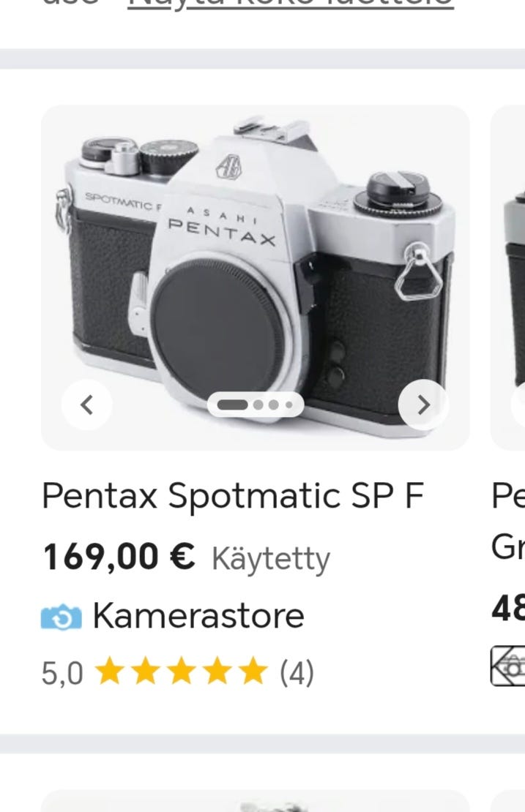525x812 pixels.
Task: Click the Käytetty condition label
Action: click(x=270, y=559)
